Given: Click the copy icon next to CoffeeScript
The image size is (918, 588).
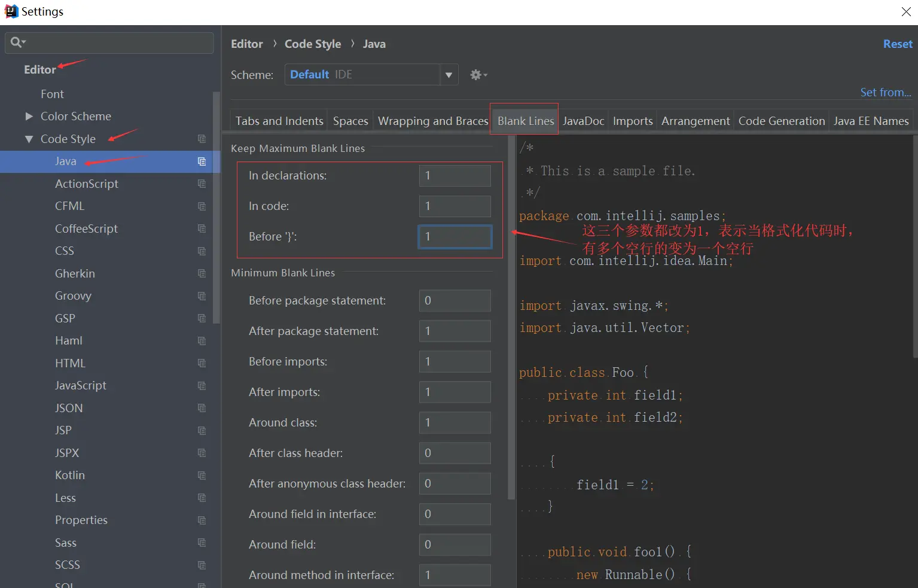Looking at the screenshot, I should 202,229.
